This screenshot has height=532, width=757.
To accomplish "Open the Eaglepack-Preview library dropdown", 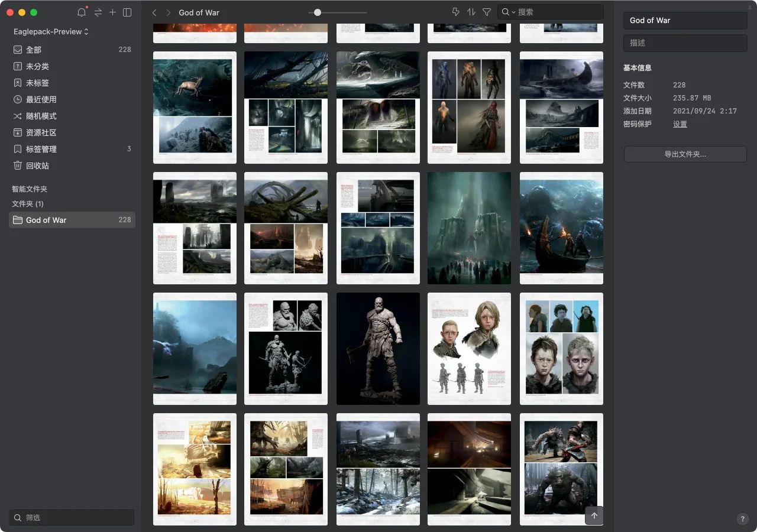I will tap(51, 31).
